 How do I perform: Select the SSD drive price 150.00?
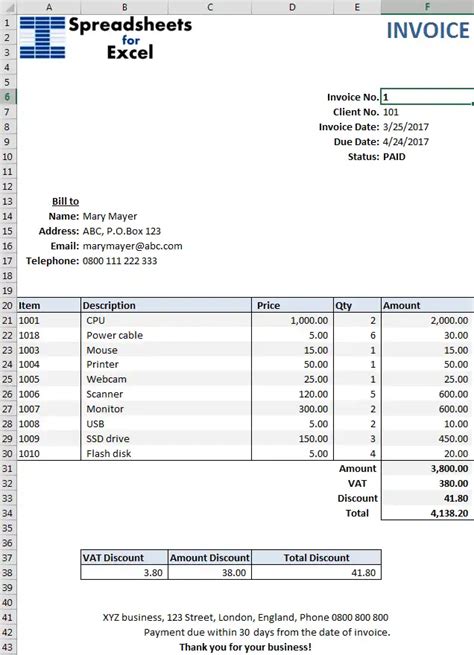292,439
